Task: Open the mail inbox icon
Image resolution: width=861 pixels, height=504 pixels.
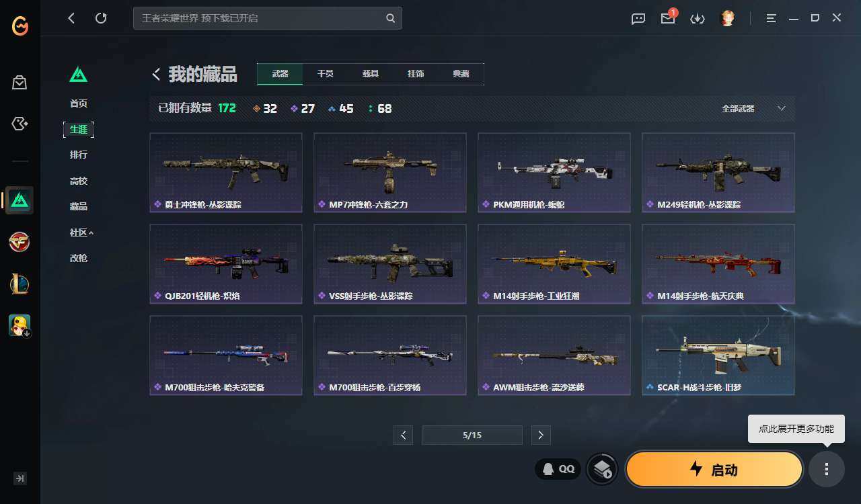Action: pyautogui.click(x=668, y=18)
